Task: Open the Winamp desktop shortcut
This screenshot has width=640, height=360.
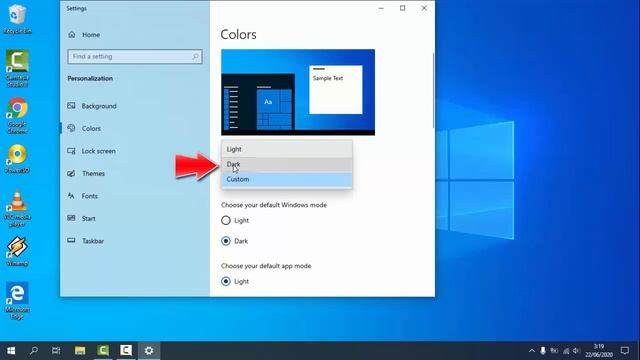Action: coord(17,251)
